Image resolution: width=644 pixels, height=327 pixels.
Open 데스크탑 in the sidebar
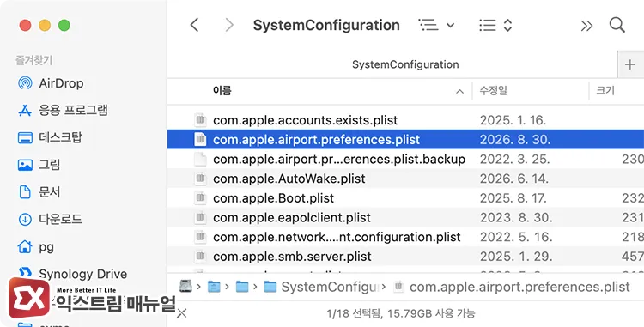pos(61,137)
